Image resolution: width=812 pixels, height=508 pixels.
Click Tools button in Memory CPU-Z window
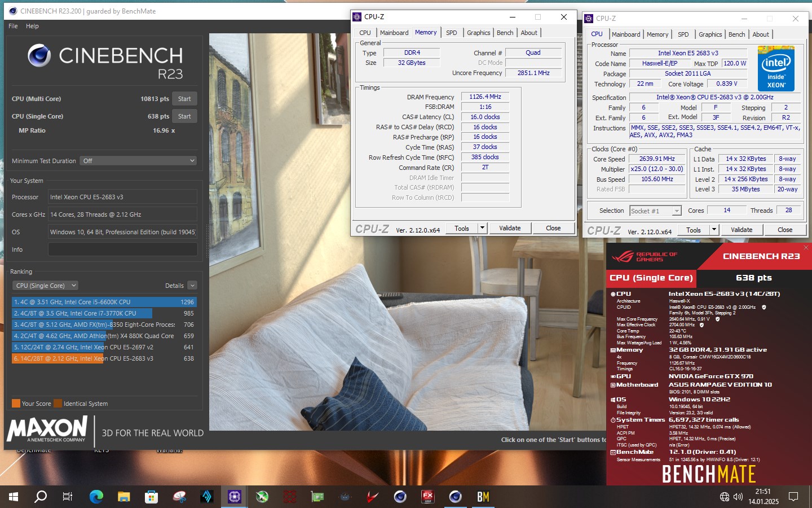462,229
